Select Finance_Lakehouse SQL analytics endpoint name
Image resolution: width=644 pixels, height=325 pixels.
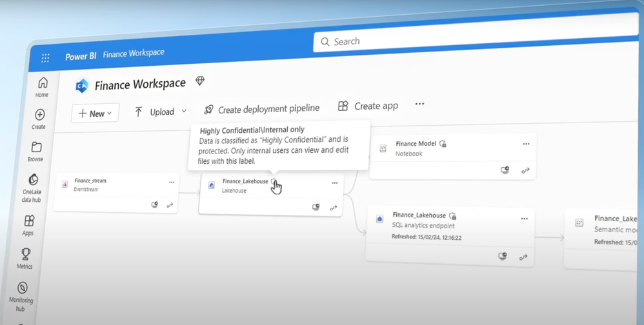419,215
